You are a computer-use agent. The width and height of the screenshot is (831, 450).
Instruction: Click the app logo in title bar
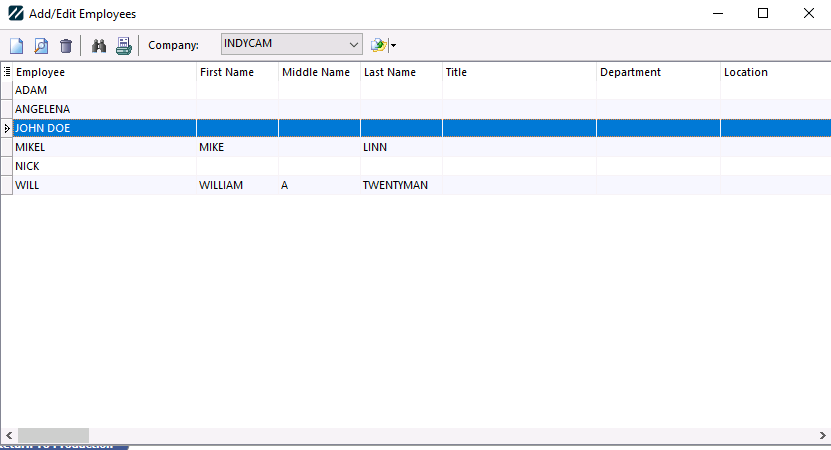[16, 14]
